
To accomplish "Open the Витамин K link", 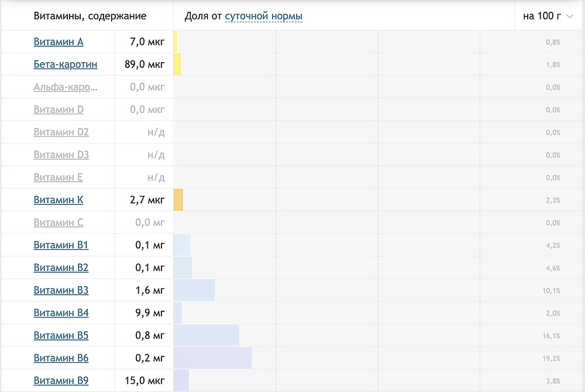I will pyautogui.click(x=58, y=200).
